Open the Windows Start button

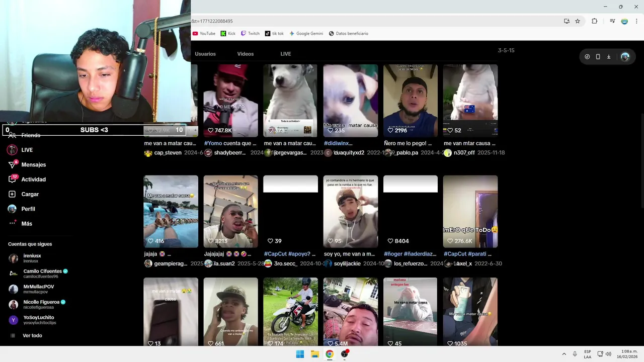[300, 354]
